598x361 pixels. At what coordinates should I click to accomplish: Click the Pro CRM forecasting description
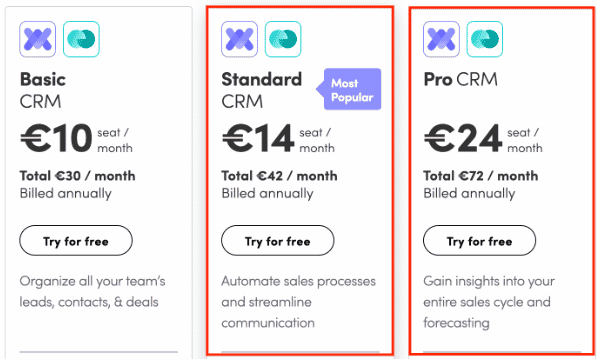click(x=489, y=302)
